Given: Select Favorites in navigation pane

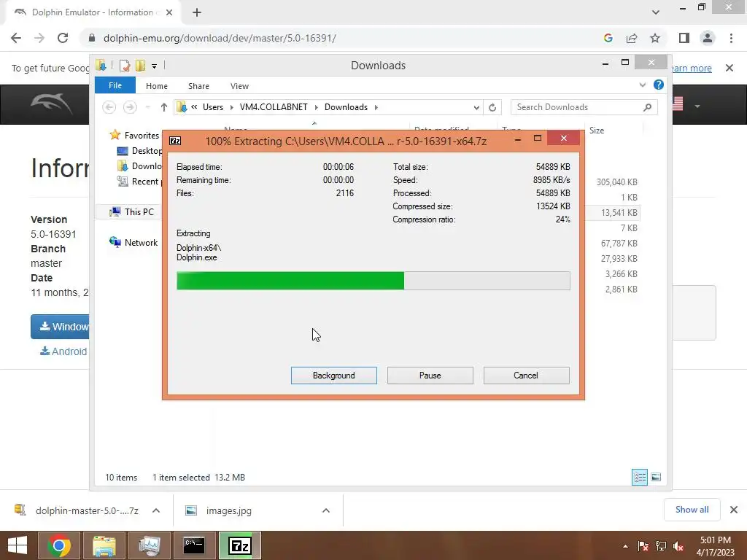Looking at the screenshot, I should point(135,135).
